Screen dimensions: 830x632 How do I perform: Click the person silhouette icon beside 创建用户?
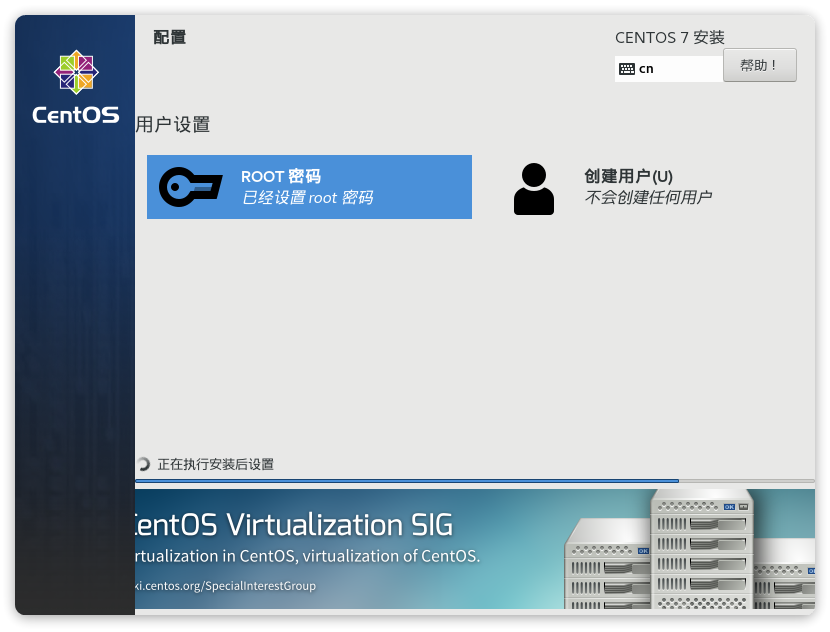tap(533, 188)
